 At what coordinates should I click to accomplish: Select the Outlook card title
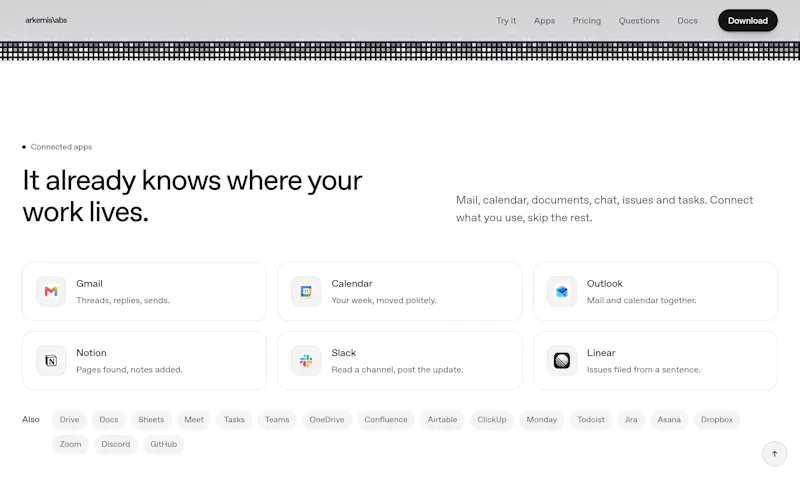click(x=605, y=284)
